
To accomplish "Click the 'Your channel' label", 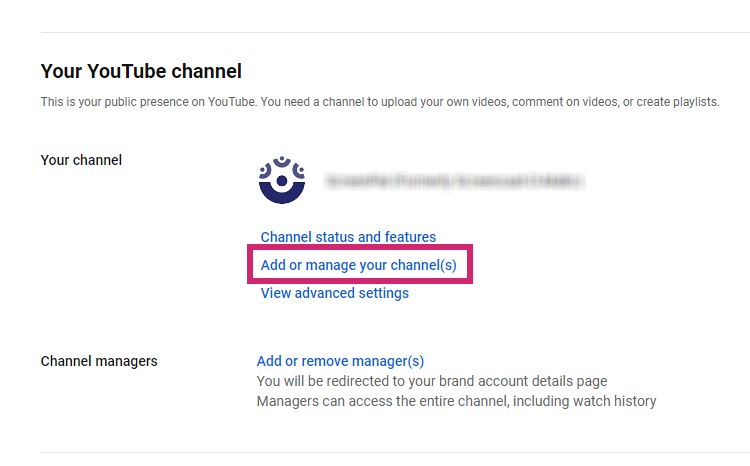I will tap(81, 160).
